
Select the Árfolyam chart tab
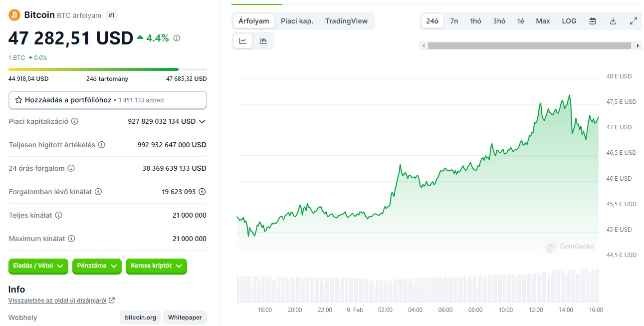[x=253, y=21]
